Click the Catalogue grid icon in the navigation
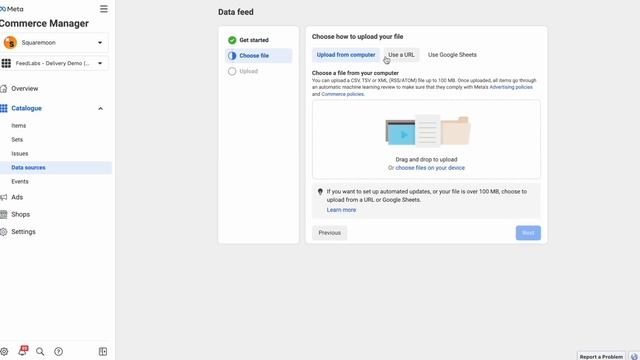The height and width of the screenshot is (360, 640). 4,108
